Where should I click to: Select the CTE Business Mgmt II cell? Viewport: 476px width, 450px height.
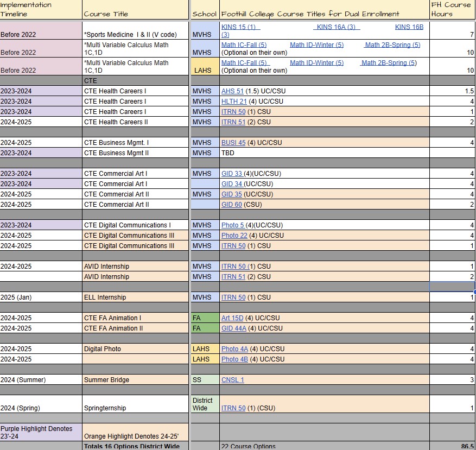pyautogui.click(x=135, y=153)
